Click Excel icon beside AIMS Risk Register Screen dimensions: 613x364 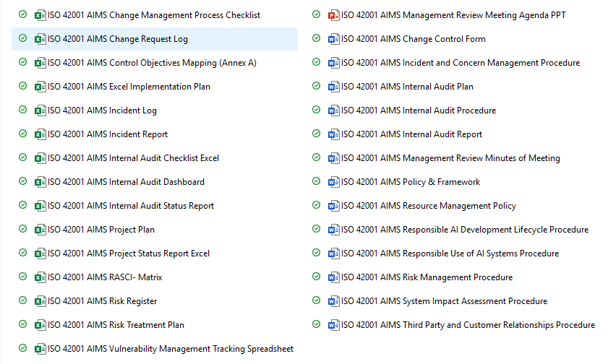40,301
